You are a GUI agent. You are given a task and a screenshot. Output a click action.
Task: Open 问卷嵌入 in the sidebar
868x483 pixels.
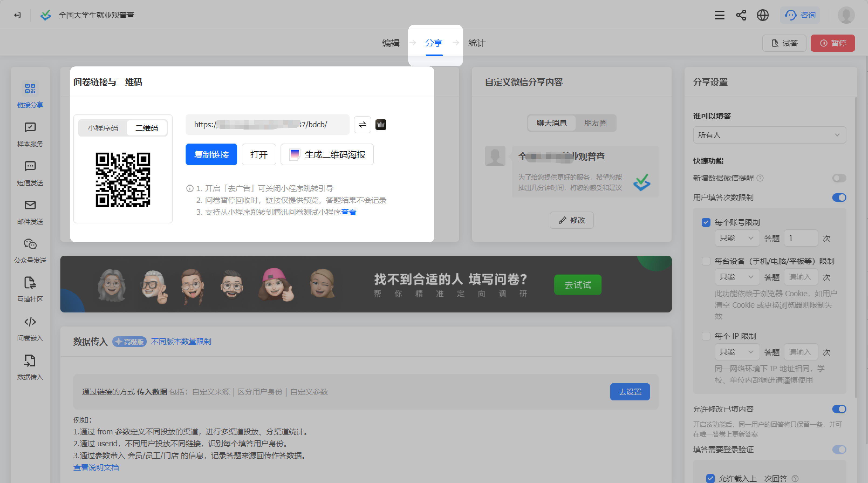click(30, 329)
